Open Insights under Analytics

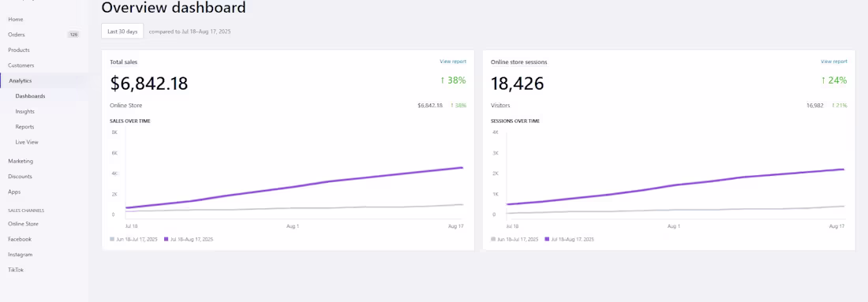coord(25,112)
